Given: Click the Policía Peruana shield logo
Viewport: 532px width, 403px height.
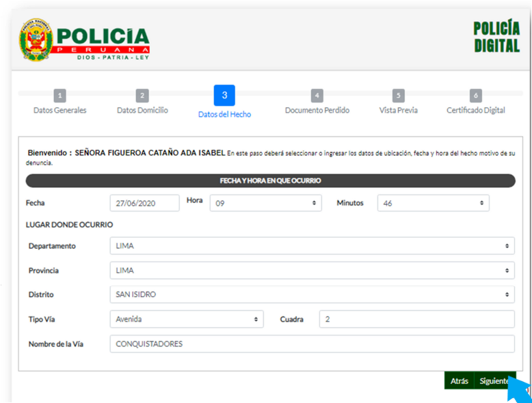Looking at the screenshot, I should tap(36, 40).
